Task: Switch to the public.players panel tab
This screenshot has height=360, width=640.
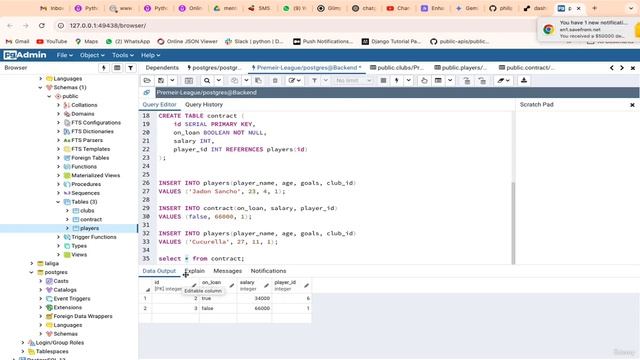Action: click(x=461, y=68)
